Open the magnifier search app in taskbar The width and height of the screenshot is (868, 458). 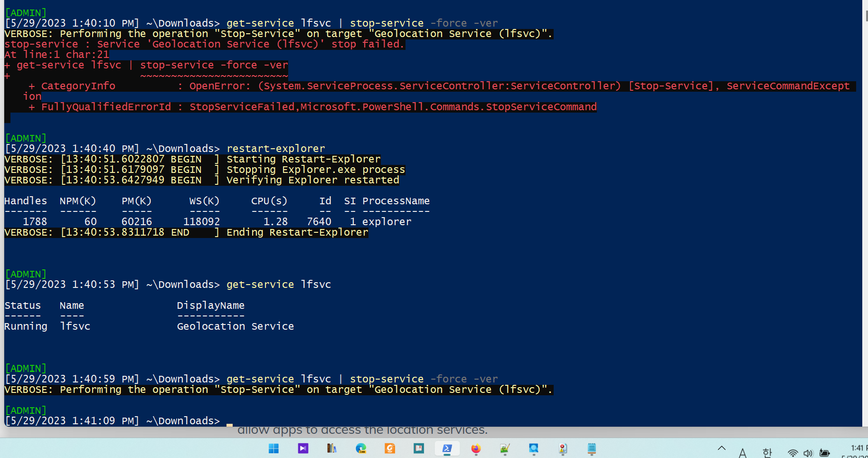[x=534, y=448]
